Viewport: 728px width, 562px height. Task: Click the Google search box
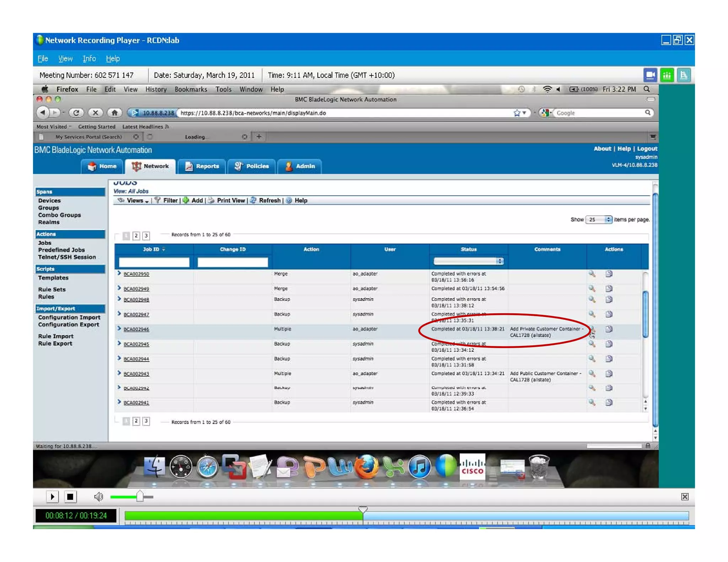pyautogui.click(x=600, y=113)
